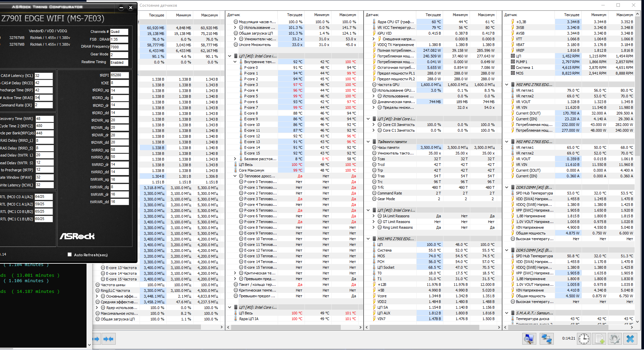Click the down arrow of the console scrollbar

click(89, 345)
